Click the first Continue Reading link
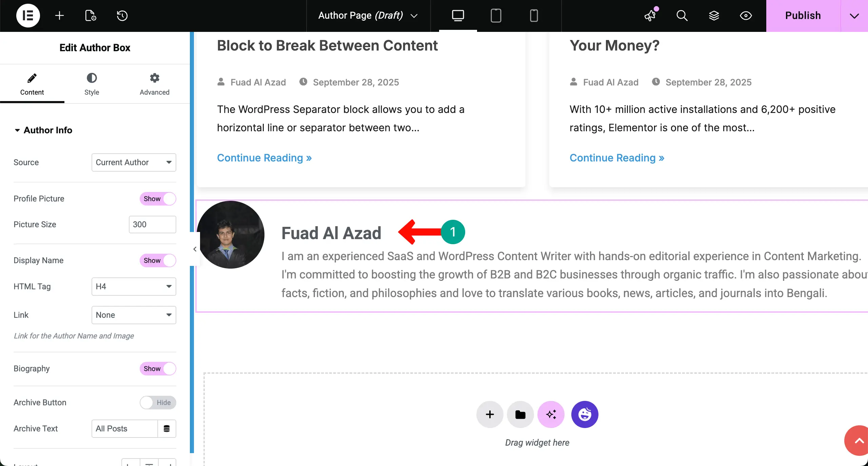 [264, 158]
